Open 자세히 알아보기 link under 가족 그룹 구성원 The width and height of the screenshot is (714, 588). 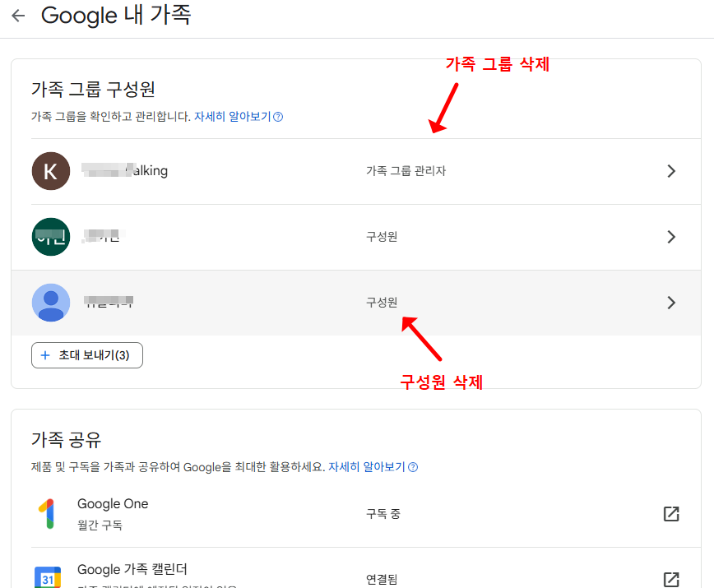233,117
